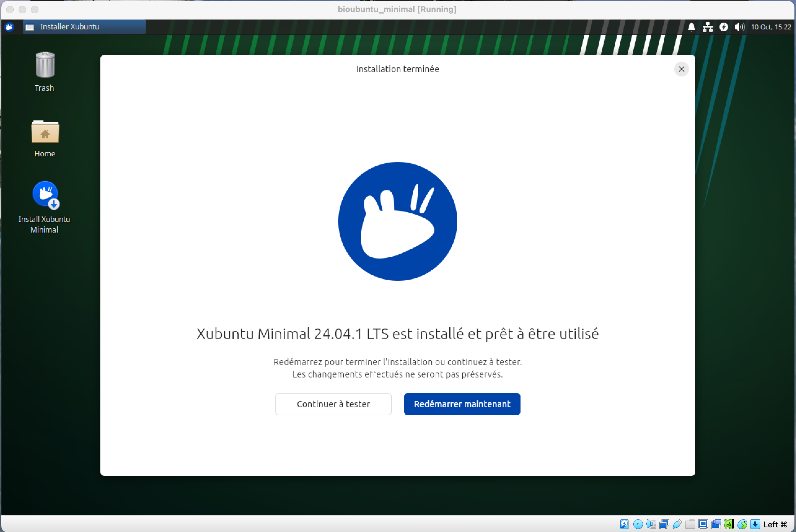The width and height of the screenshot is (796, 532).
Task: Click the network connection indicator
Action: pyautogui.click(x=707, y=27)
